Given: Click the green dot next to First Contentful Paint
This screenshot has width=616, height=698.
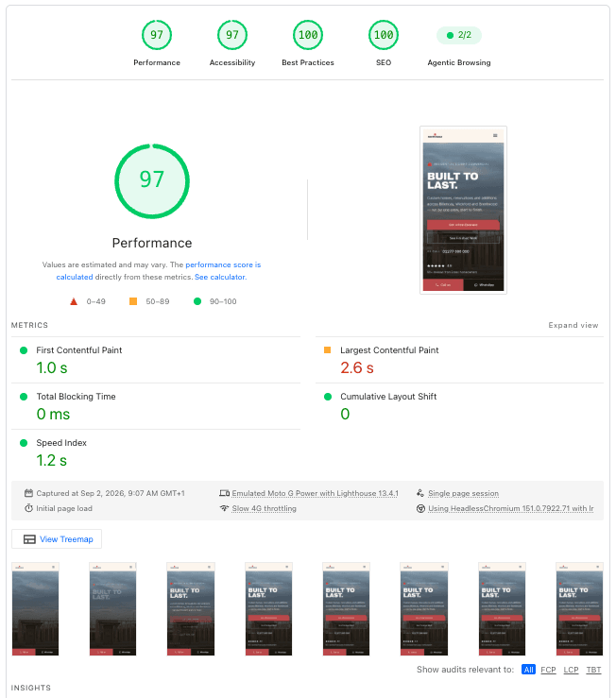Looking at the screenshot, I should (x=24, y=350).
